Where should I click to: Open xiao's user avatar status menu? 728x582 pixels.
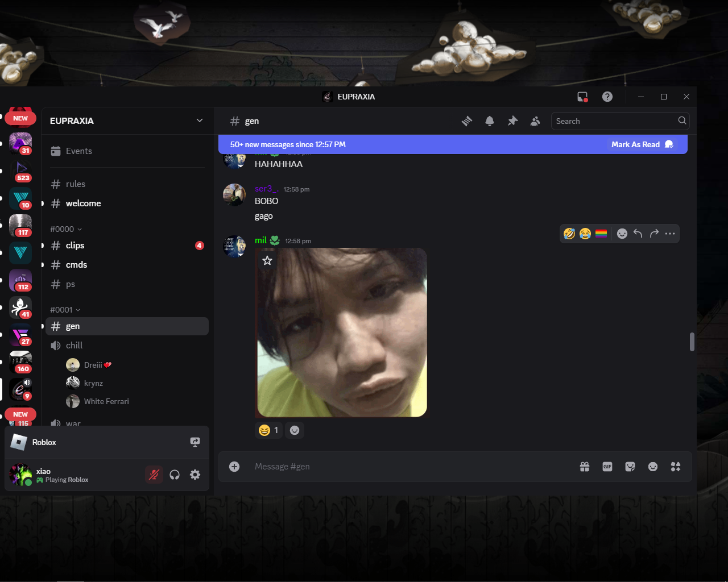click(20, 475)
